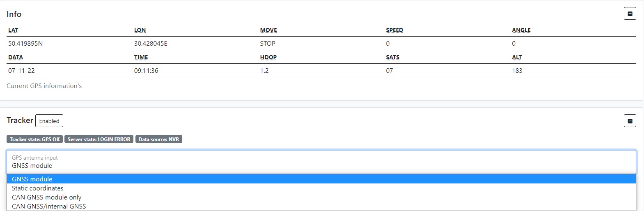This screenshot has width=644, height=211.
Task: Collapse the Info panel
Action: coord(630,14)
